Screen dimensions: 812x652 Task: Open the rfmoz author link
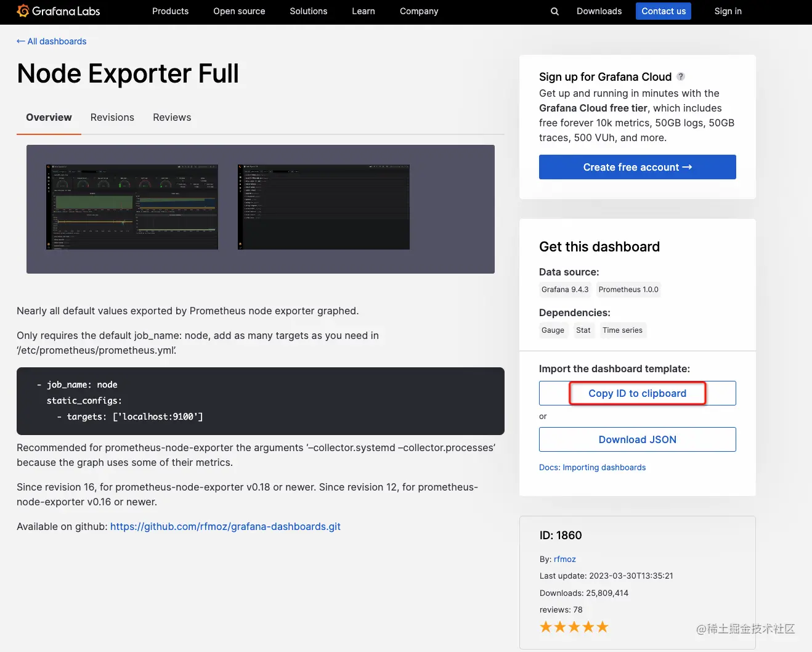[565, 559]
